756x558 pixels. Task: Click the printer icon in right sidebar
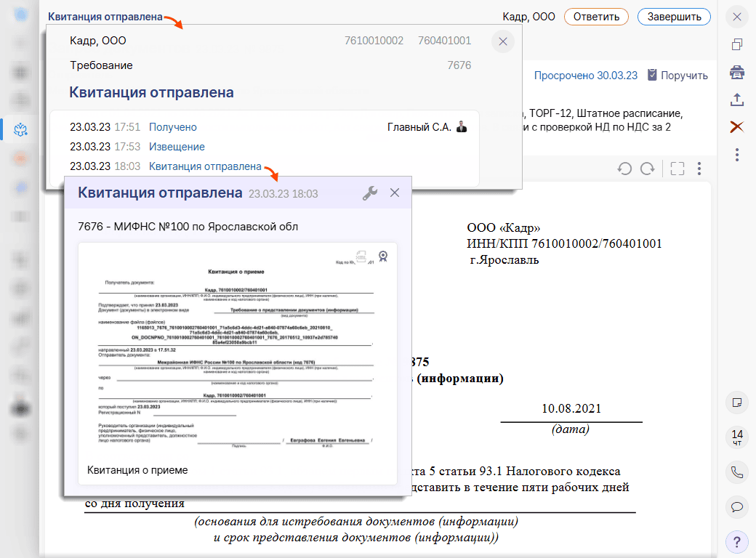click(737, 72)
